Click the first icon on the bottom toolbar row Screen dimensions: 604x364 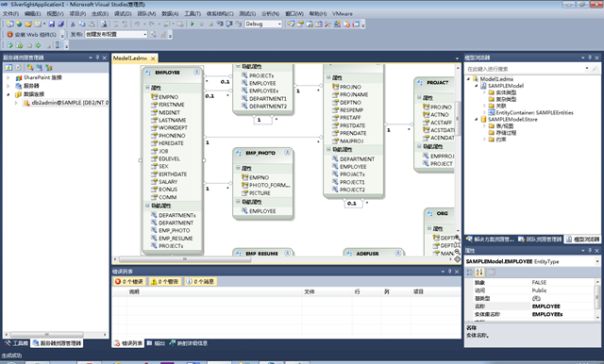pos(10,45)
